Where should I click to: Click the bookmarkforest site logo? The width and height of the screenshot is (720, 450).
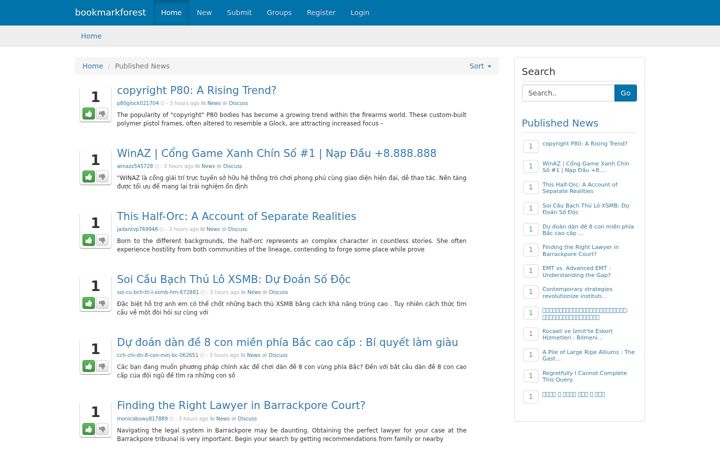coord(110,12)
